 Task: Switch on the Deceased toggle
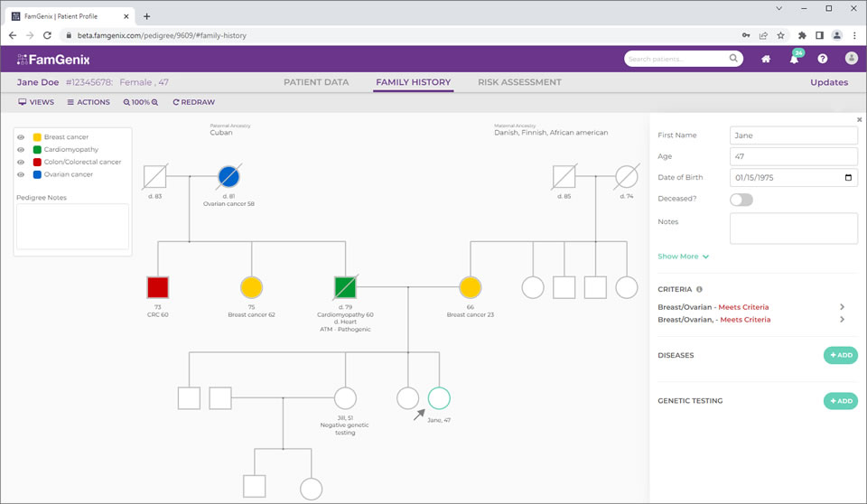741,200
